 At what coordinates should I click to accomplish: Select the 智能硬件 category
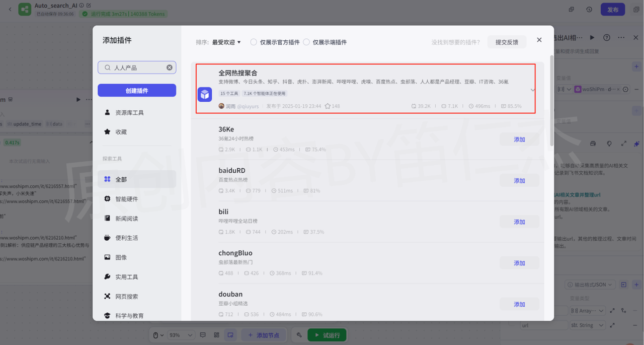tap(137, 199)
